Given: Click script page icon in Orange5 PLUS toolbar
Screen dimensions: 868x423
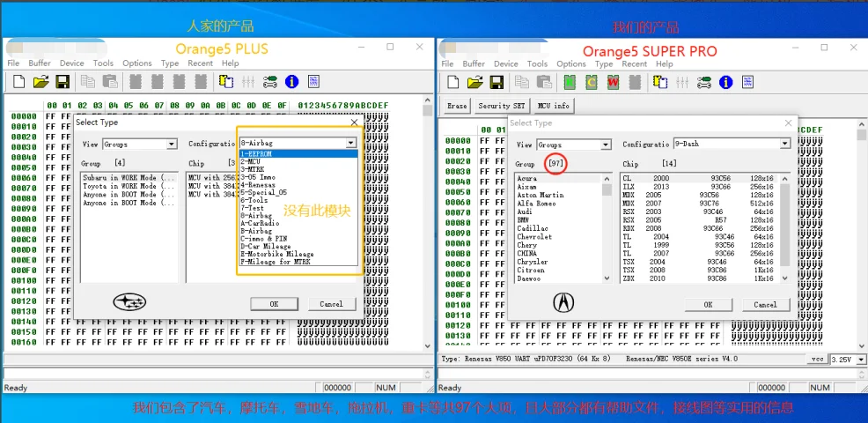Looking at the screenshot, I should tap(313, 82).
